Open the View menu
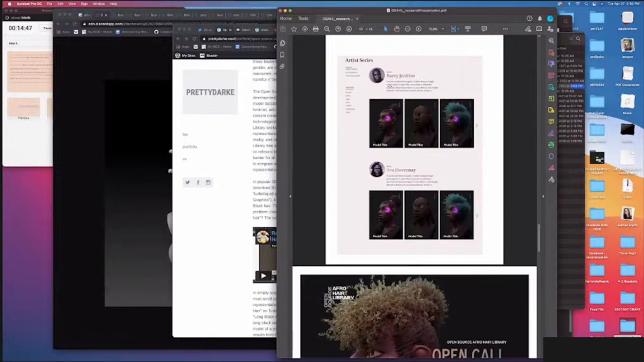Screen dimensions: 644x362 coord(72,4)
